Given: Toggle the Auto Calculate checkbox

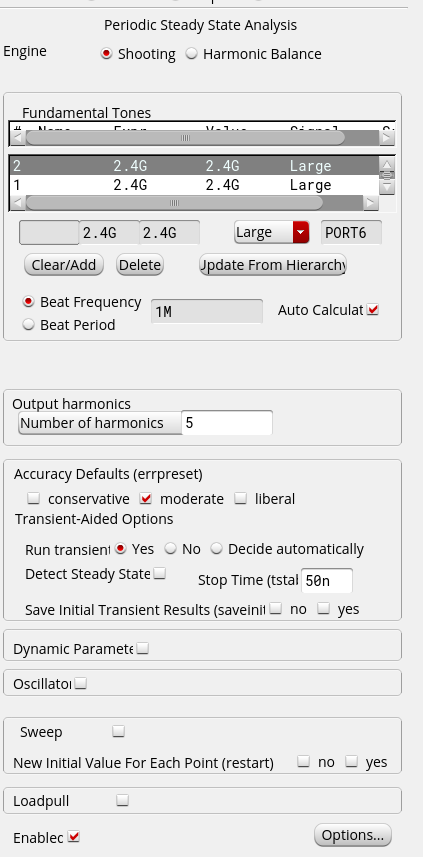Looking at the screenshot, I should point(373,310).
